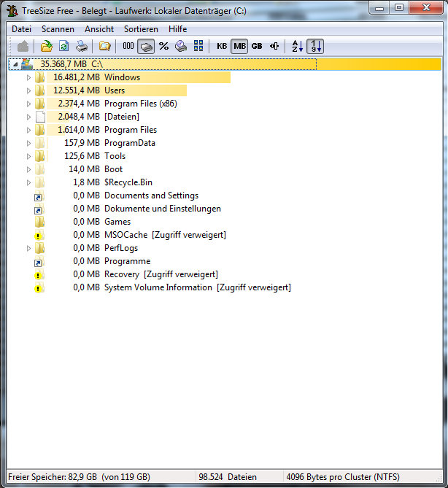Image resolution: width=448 pixels, height=488 pixels.
Task: Select the ProgramData 157,9 MB row
Action: tap(109, 143)
